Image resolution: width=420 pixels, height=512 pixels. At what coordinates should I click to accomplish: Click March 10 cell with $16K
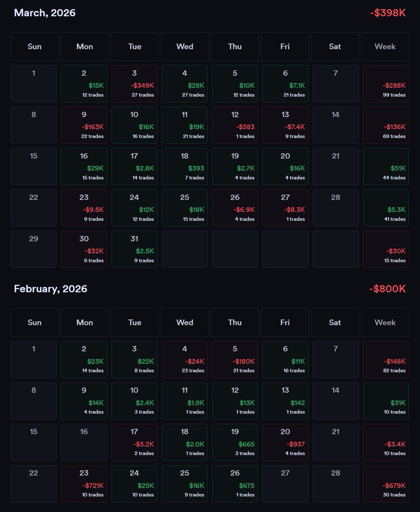[134, 125]
